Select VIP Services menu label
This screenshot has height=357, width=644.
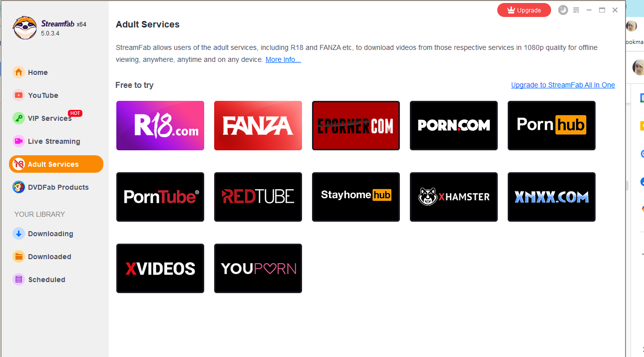(50, 118)
